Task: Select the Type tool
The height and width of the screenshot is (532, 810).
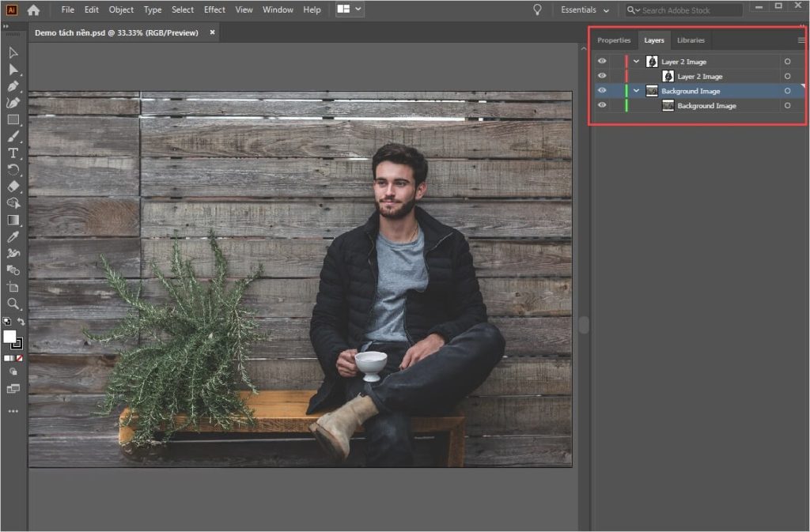Action: tap(13, 153)
